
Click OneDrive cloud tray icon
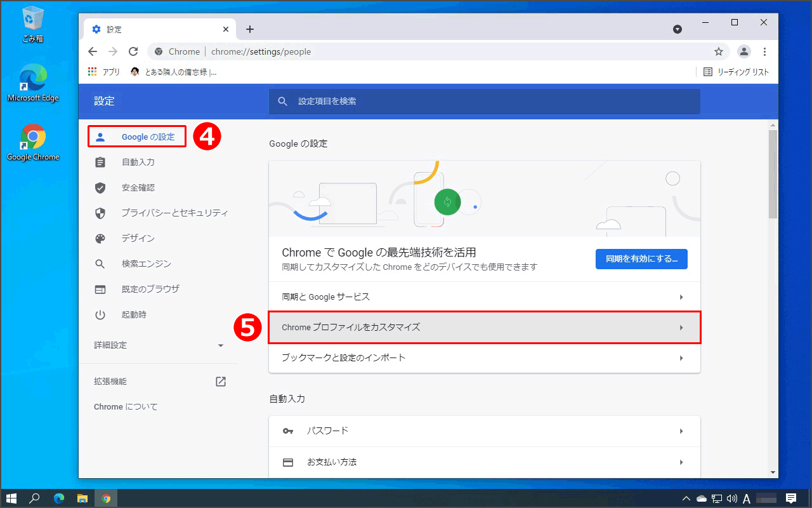pyautogui.click(x=702, y=498)
